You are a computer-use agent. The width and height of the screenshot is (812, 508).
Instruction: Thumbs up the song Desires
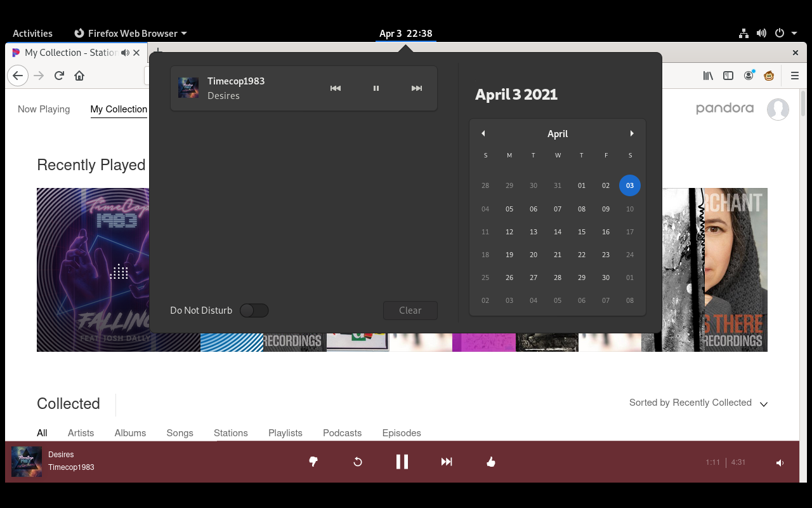(490, 462)
